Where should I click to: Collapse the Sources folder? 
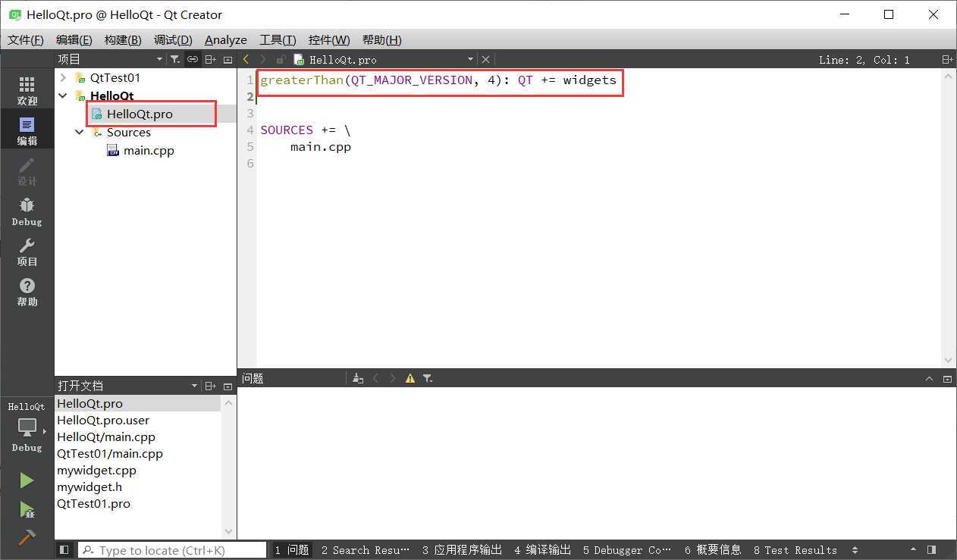[x=80, y=132]
